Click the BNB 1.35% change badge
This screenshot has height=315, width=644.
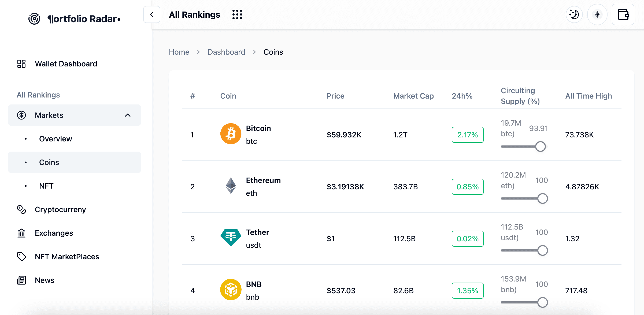[x=468, y=291]
